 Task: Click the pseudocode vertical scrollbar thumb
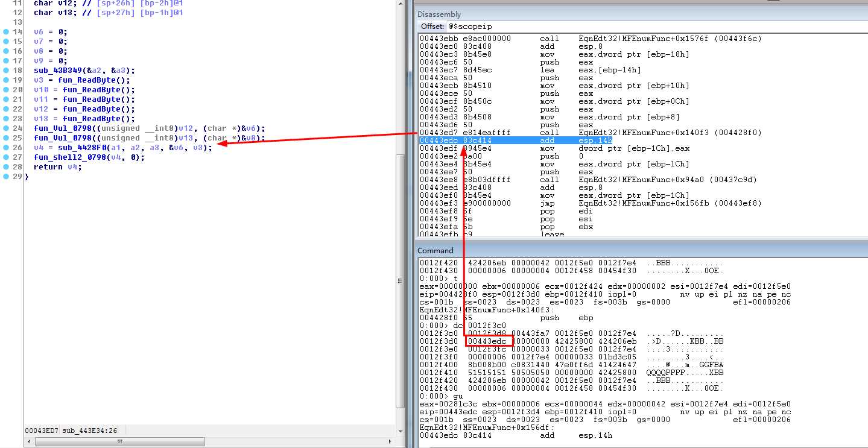click(401, 281)
